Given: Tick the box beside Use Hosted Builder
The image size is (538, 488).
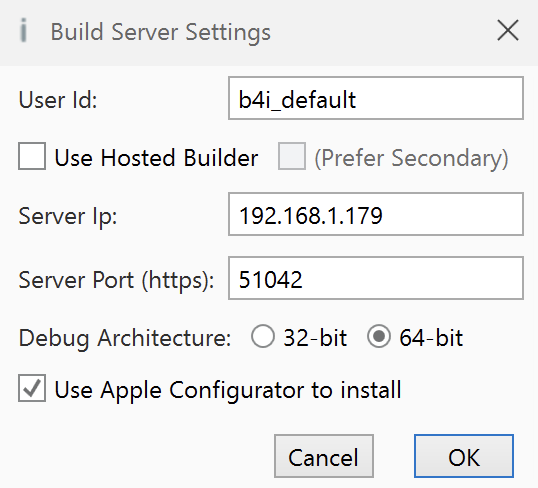Looking at the screenshot, I should (x=32, y=156).
